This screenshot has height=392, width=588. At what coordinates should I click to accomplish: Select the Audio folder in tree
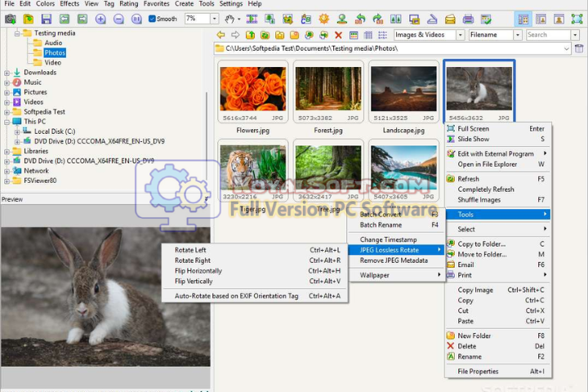(53, 42)
